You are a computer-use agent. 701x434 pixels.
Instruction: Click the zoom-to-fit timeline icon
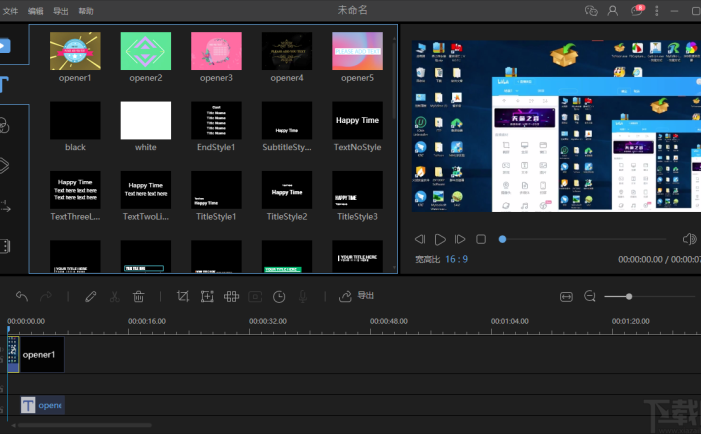point(566,296)
